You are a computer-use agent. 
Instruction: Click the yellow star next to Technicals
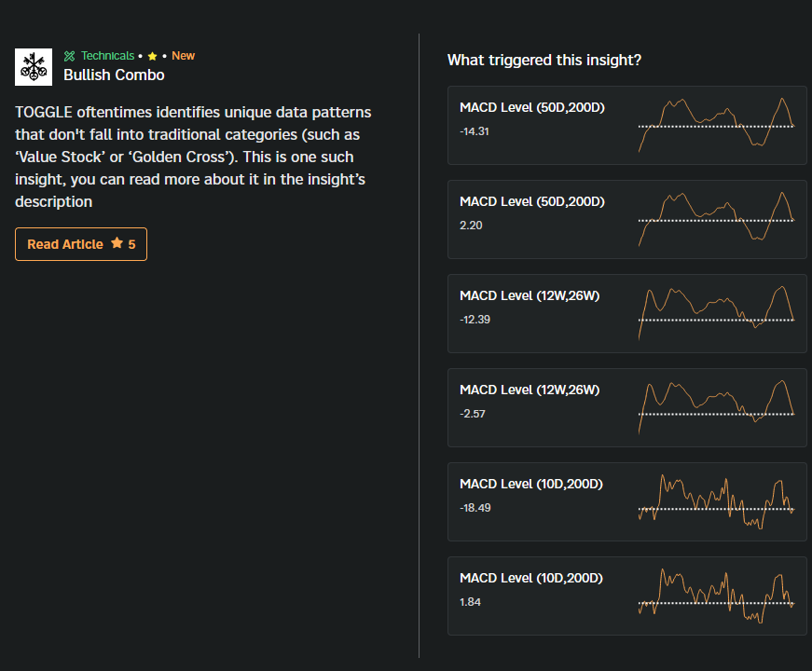(152, 56)
